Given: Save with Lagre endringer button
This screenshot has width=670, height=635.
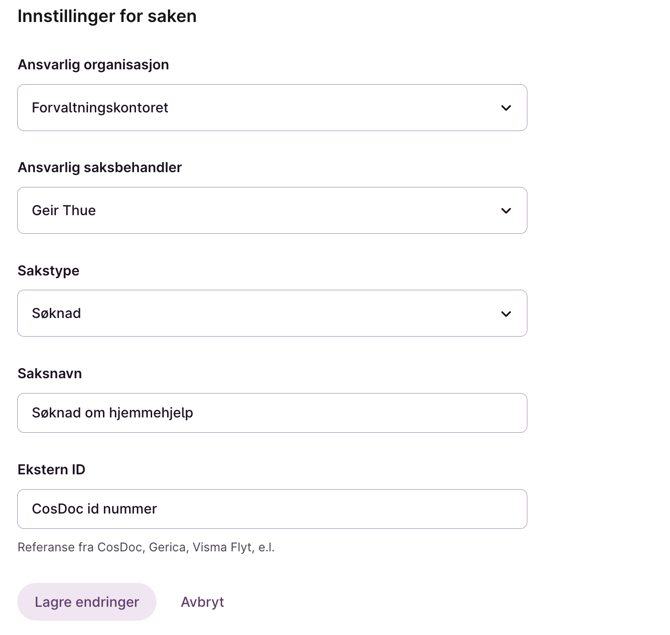Looking at the screenshot, I should point(87,602).
